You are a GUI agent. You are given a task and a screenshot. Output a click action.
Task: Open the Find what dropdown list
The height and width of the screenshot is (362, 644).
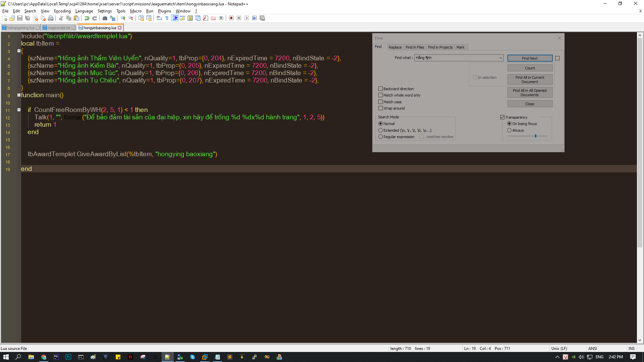tap(501, 58)
